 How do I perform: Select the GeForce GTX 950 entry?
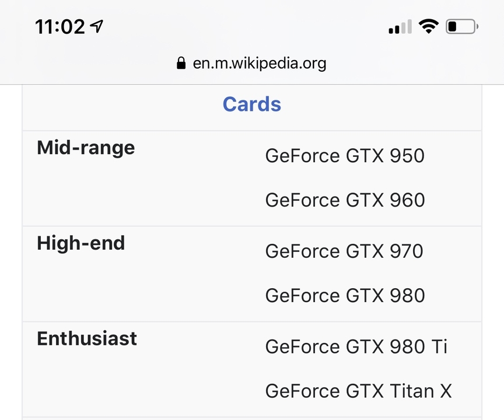click(345, 156)
